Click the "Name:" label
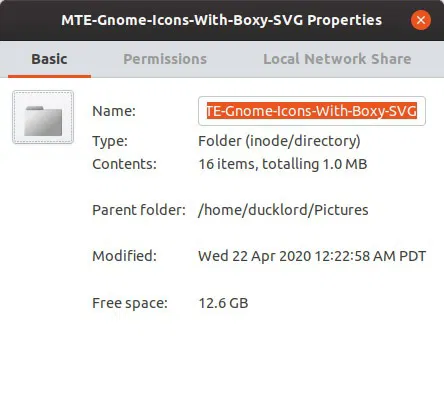Image resolution: width=444 pixels, height=416 pixels. [x=114, y=111]
